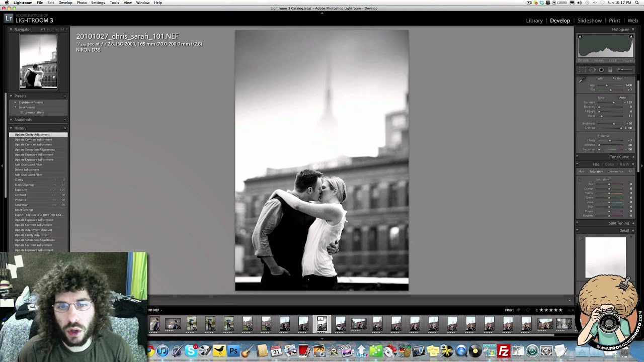Screen dimensions: 644x362
Task: Select navigator FIT zoom level
Action: pyautogui.click(x=43, y=30)
